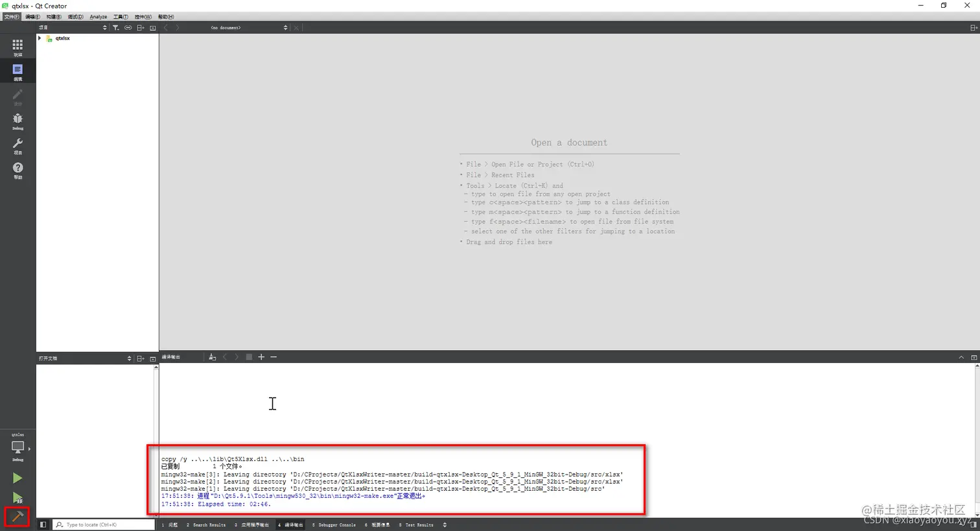
Task: Open Help mode via the question mark icon
Action: click(17, 170)
